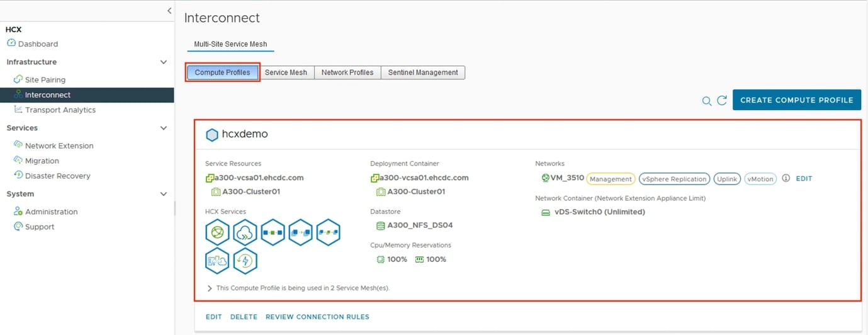
Task: Collapse the Infrastructure section
Action: pos(164,62)
